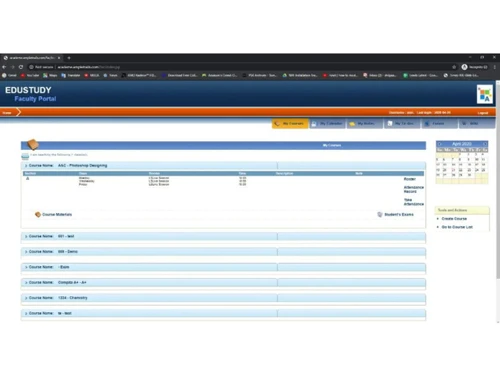Image resolution: width=500 pixels, height=375 pixels.
Task: Open Student's Exams link
Action: (x=399, y=214)
